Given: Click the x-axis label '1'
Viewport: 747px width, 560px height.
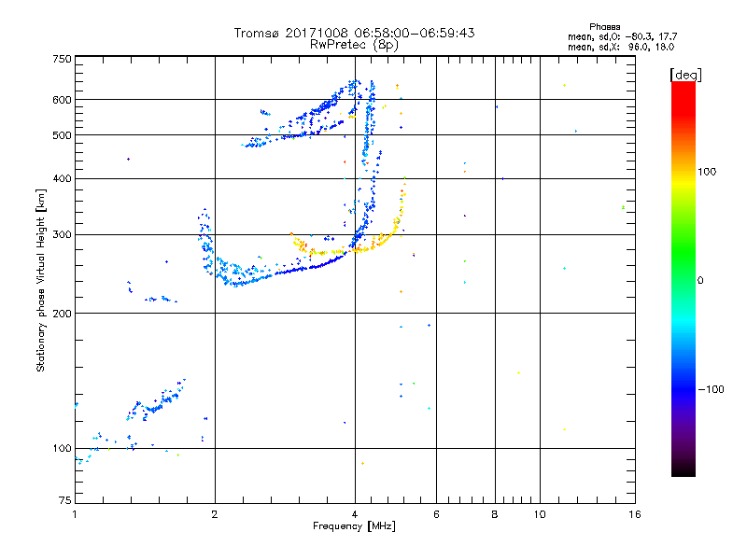Looking at the screenshot, I should [x=75, y=514].
